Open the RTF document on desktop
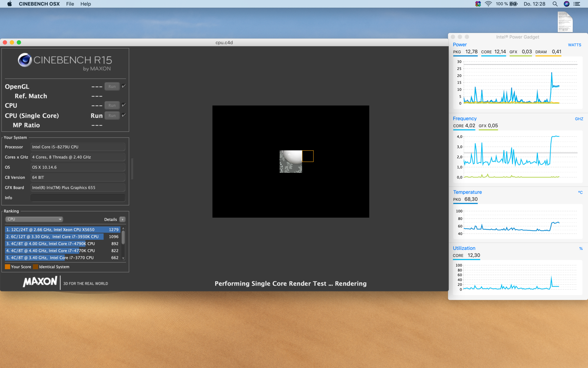This screenshot has width=588, height=368. click(x=565, y=22)
